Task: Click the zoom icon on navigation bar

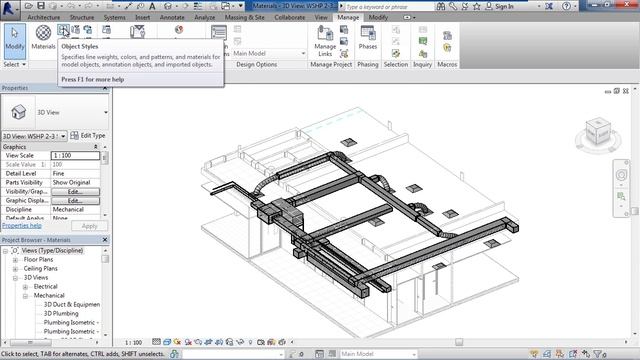Action: click(x=621, y=196)
